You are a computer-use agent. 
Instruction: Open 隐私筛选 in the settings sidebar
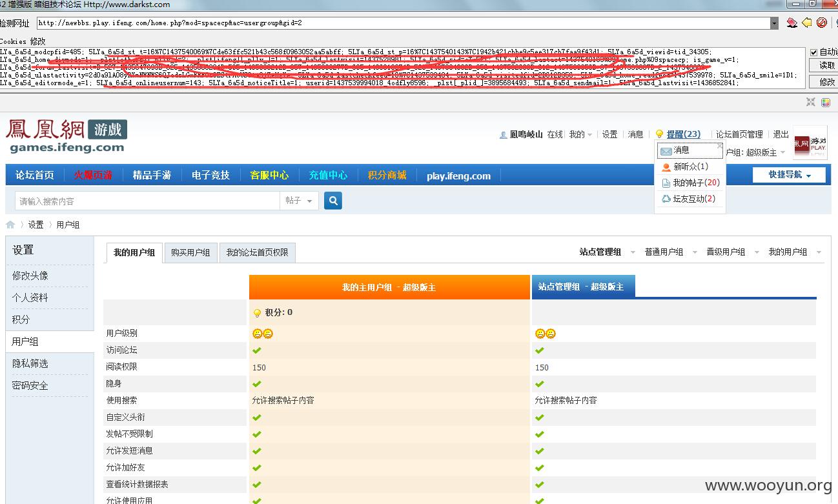(x=30, y=363)
